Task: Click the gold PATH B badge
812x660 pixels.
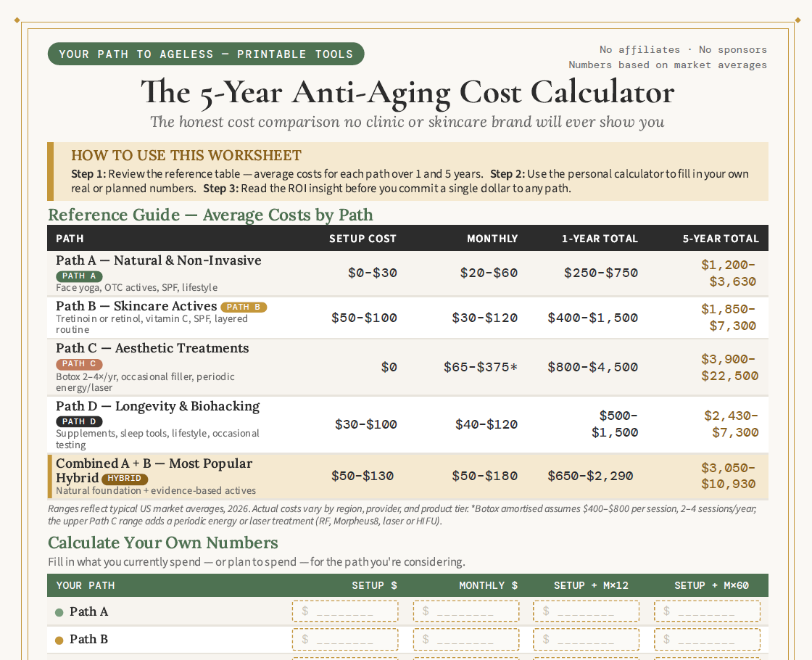Action: pyautogui.click(x=244, y=308)
